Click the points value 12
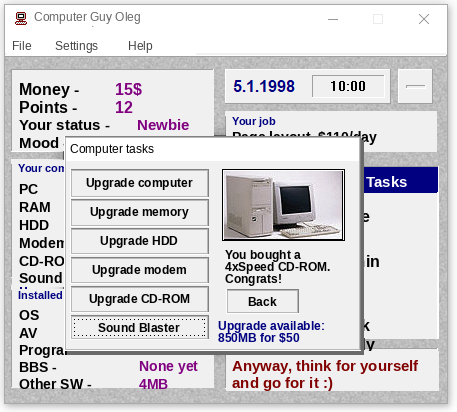 click(124, 107)
